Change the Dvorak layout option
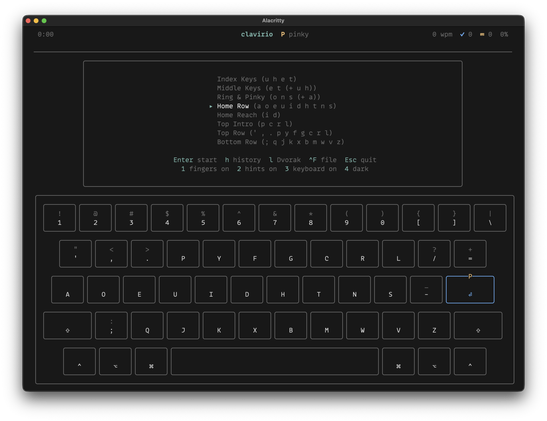547x421 pixels. [285, 160]
